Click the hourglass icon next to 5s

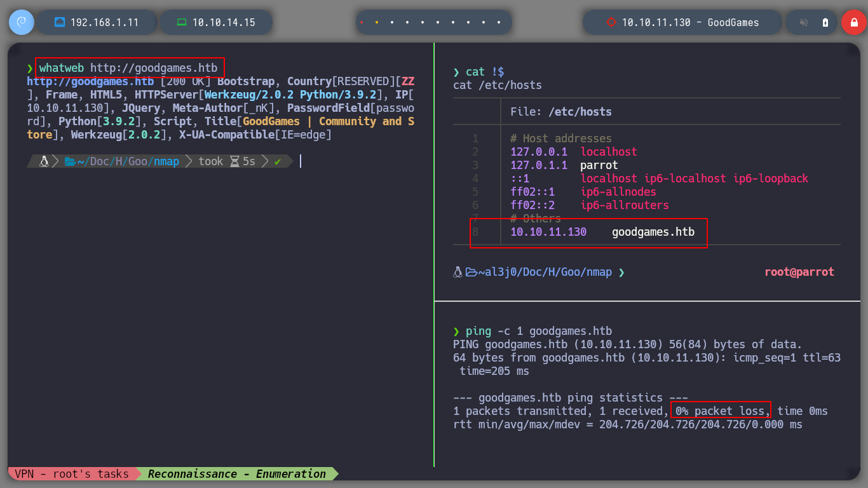point(234,161)
